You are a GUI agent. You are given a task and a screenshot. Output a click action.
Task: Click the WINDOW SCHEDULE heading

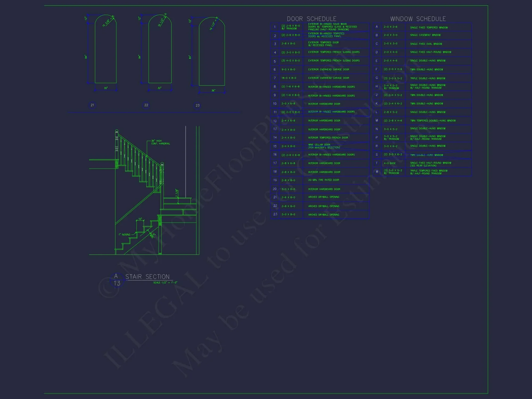418,19
